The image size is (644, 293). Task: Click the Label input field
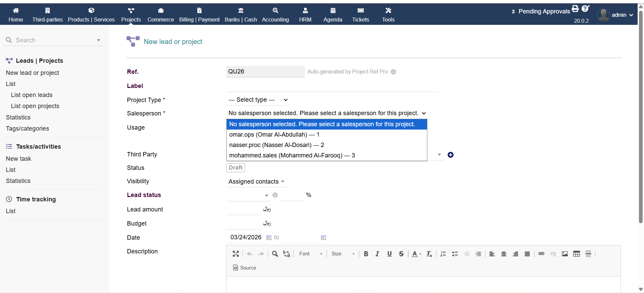[x=332, y=86]
